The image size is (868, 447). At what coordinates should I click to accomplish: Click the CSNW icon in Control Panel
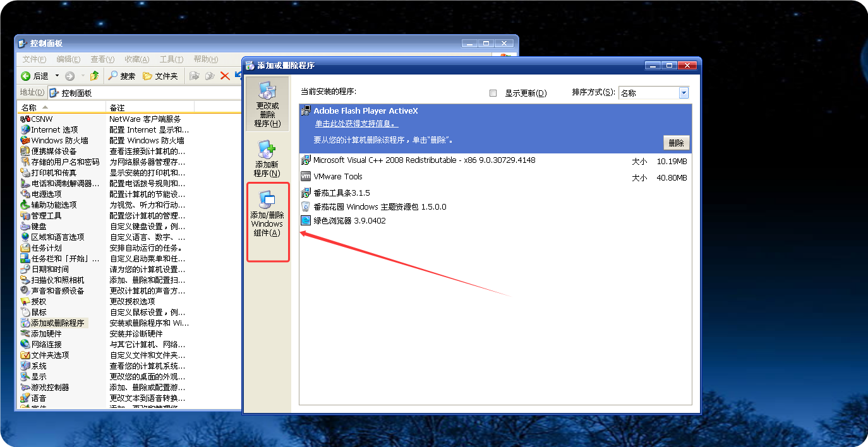25,119
